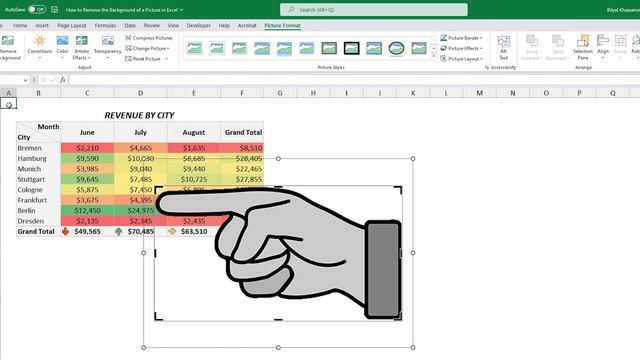Image resolution: width=640 pixels, height=360 pixels.
Task: Click into the formula bar
Action: 354,80
